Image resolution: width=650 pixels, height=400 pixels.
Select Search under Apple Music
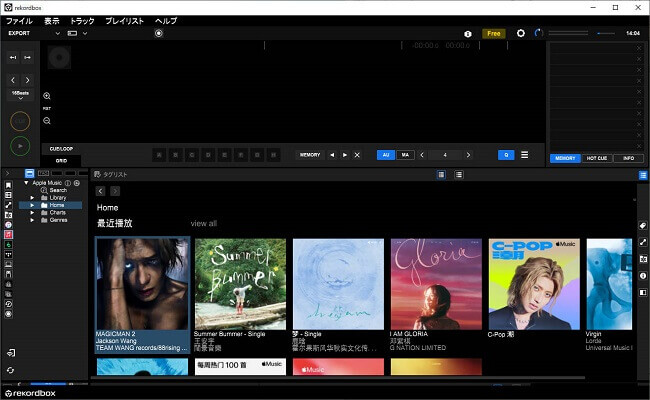(58, 190)
